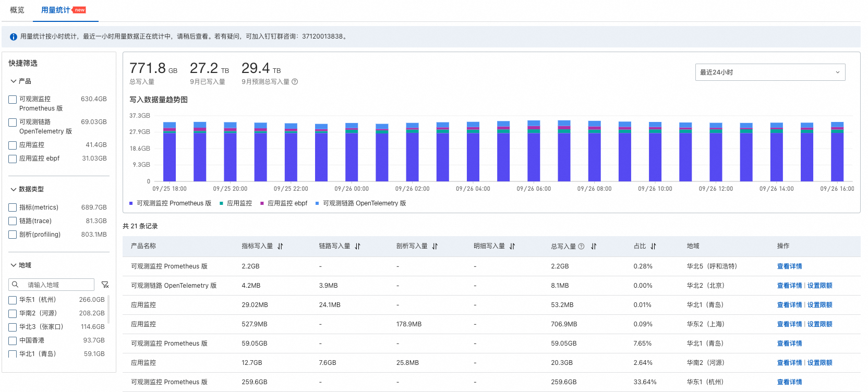Viewport: 868px width, 392px height.
Task: Clear region filter with funnel icon
Action: click(x=105, y=285)
